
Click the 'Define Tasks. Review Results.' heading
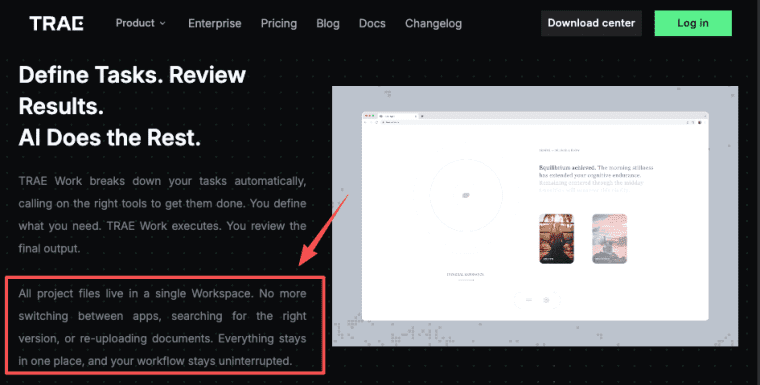coord(132,91)
